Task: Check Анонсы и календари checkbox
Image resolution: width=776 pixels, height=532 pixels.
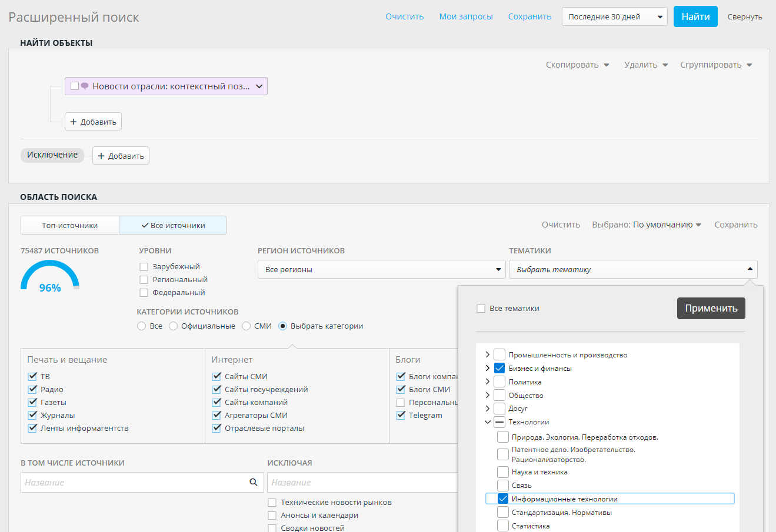Action: coord(272,516)
